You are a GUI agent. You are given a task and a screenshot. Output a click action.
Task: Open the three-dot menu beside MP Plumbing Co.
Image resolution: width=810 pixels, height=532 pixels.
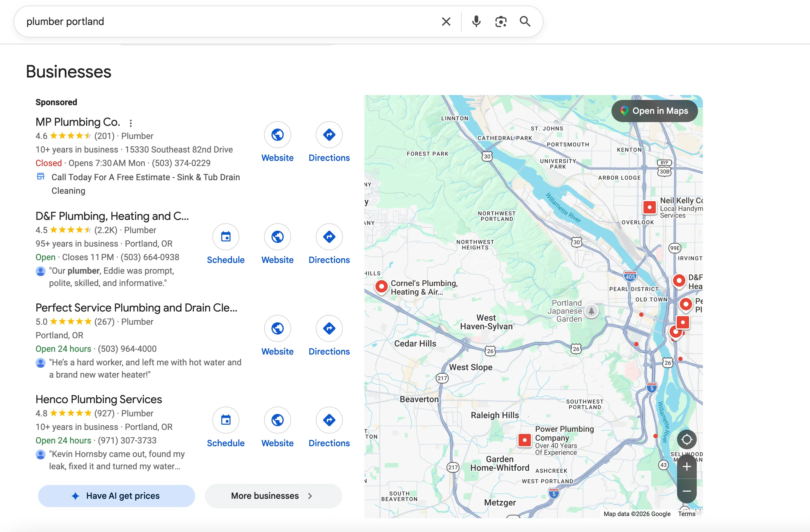click(131, 123)
